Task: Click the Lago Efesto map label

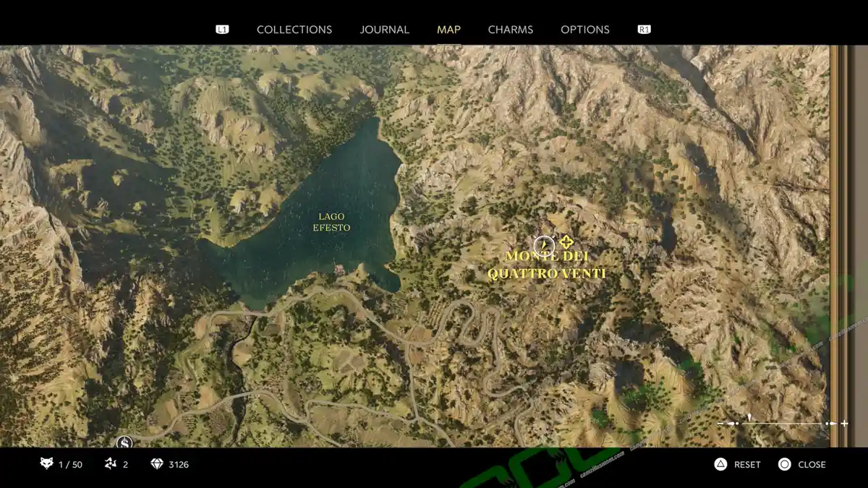Action: (x=331, y=222)
